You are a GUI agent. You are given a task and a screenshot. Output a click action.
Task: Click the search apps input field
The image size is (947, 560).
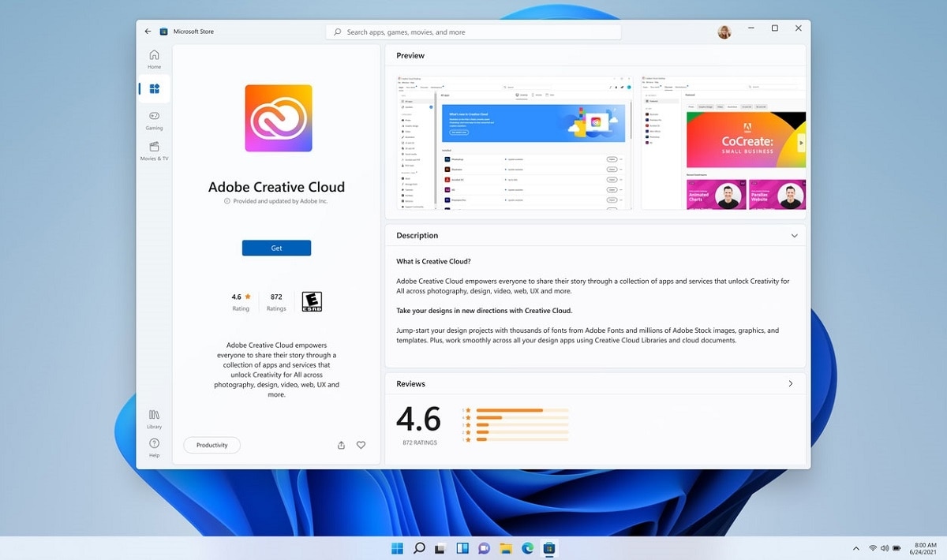[473, 32]
